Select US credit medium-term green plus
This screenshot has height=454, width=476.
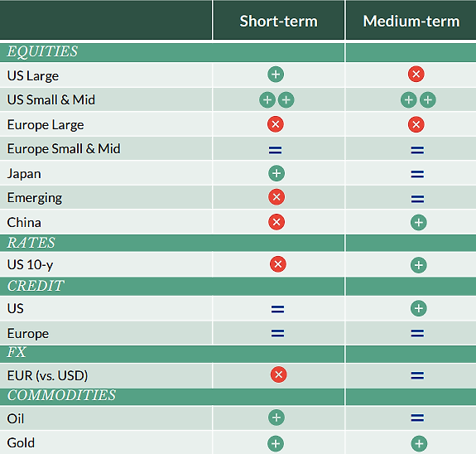click(419, 308)
